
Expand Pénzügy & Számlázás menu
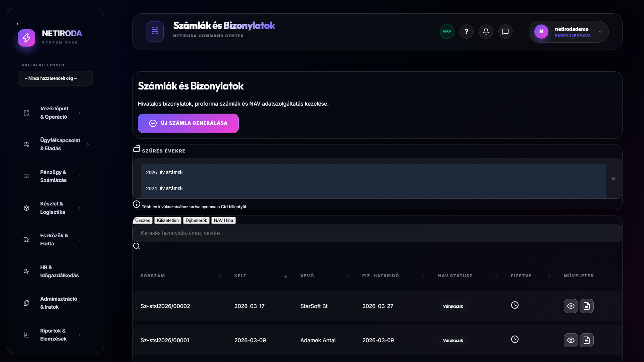[x=55, y=176]
